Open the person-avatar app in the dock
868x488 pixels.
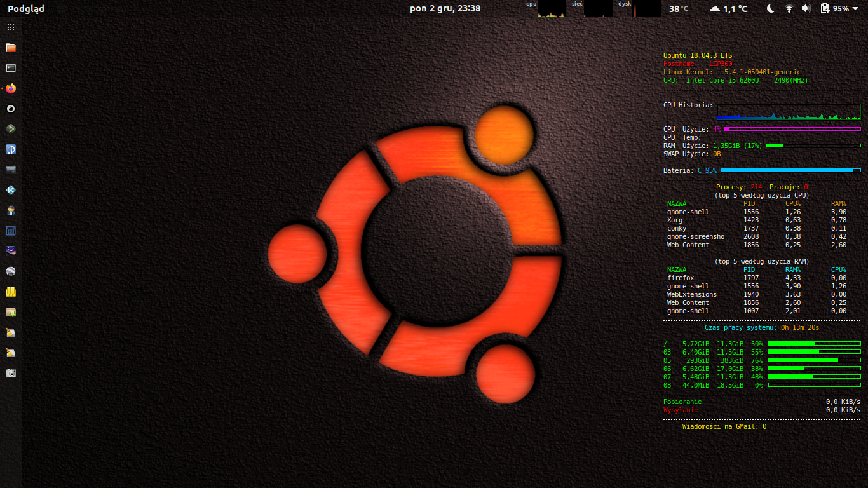click(10, 210)
